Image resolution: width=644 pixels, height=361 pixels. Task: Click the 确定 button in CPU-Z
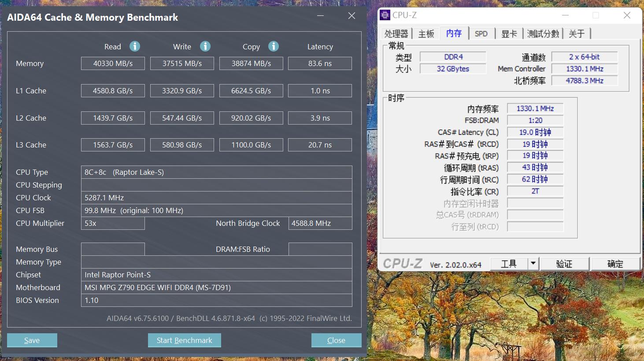[x=615, y=263]
